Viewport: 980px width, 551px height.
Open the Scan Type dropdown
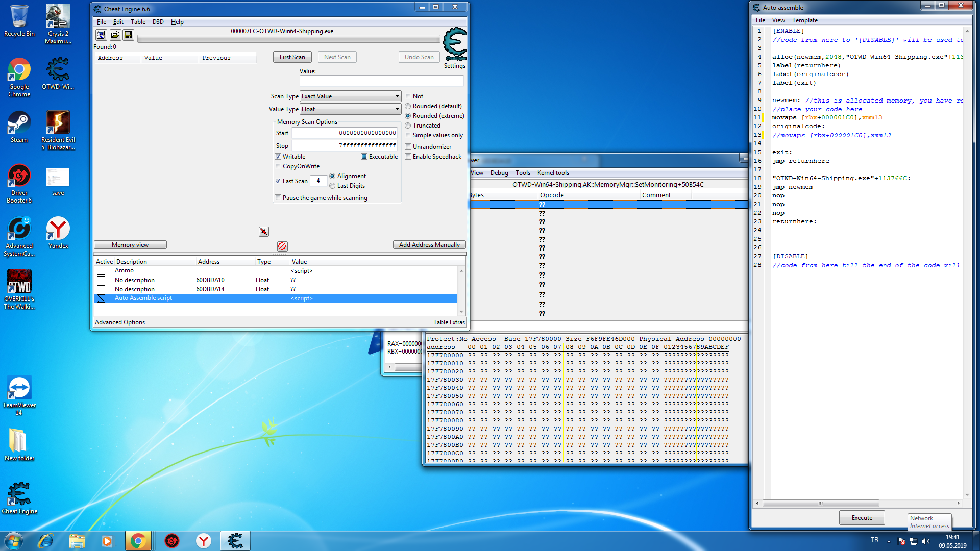point(350,96)
